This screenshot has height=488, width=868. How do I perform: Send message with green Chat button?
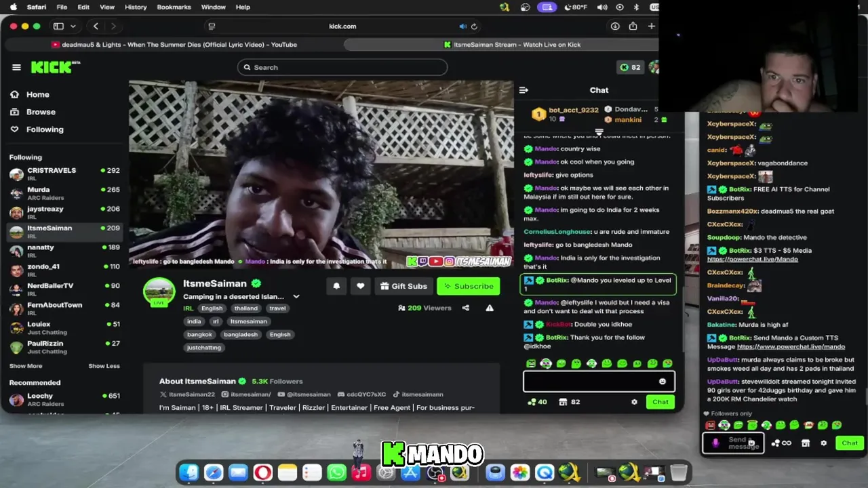tap(660, 402)
